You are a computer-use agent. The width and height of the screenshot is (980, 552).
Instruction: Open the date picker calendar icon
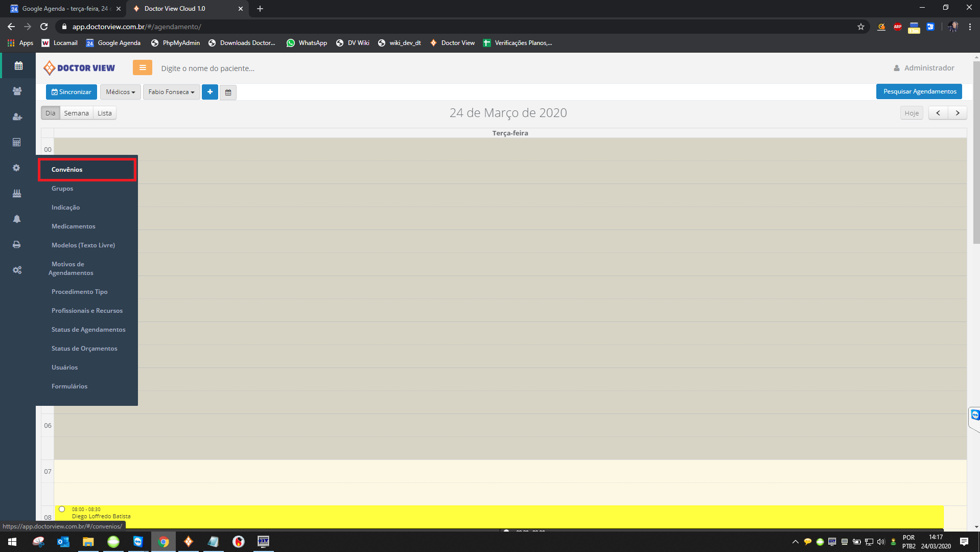(x=228, y=93)
